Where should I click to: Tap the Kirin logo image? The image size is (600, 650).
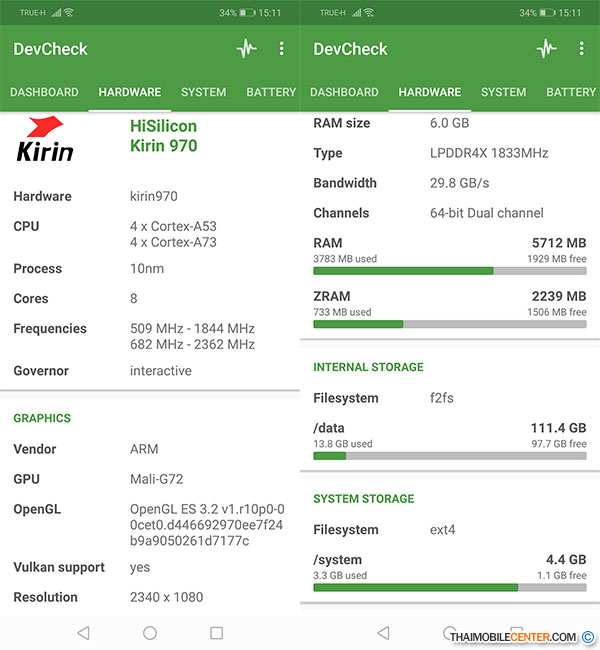coord(45,139)
